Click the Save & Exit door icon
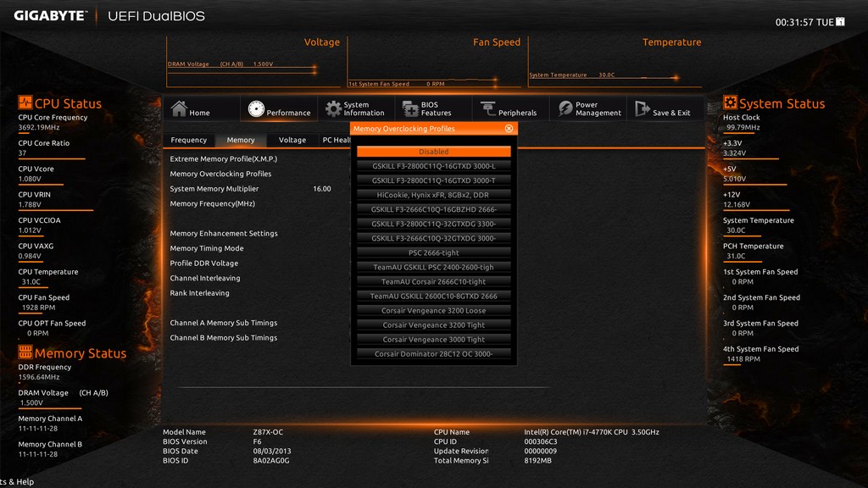Image resolution: width=868 pixels, height=488 pixels. (x=643, y=108)
